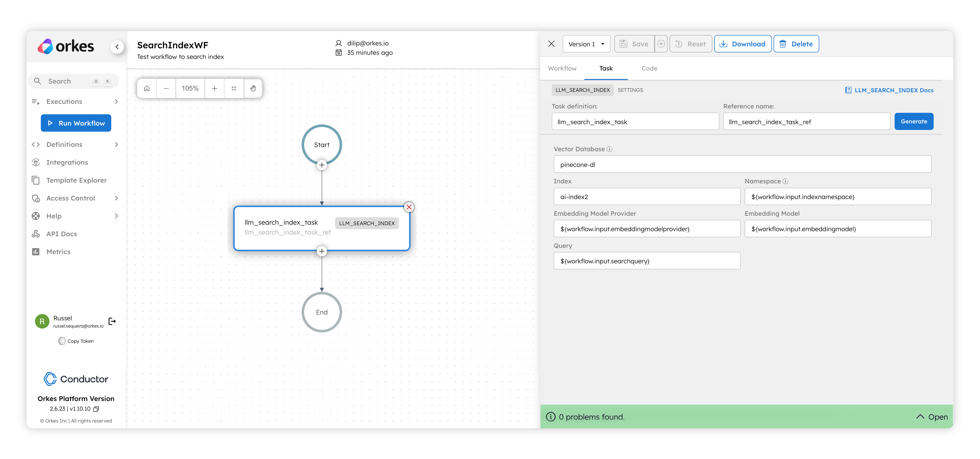Click the fit-to-screen collapse arrows icon
The image size is (980, 459).
coord(234,88)
